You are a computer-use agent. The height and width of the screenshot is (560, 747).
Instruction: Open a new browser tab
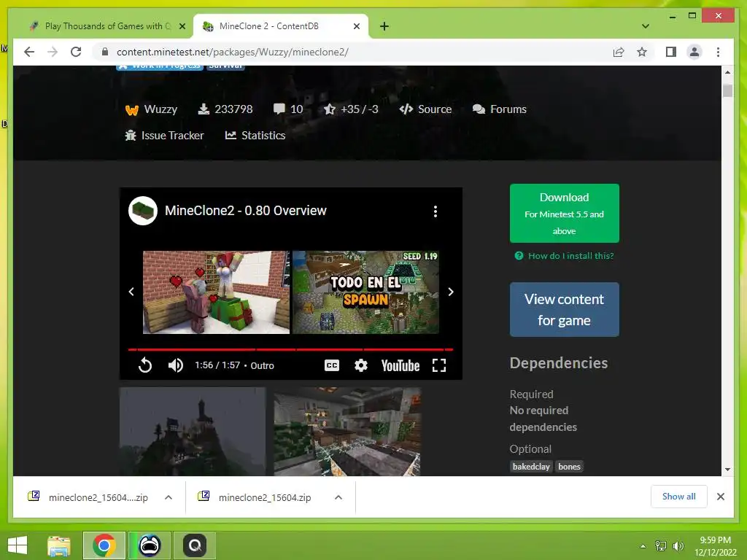pos(384,26)
